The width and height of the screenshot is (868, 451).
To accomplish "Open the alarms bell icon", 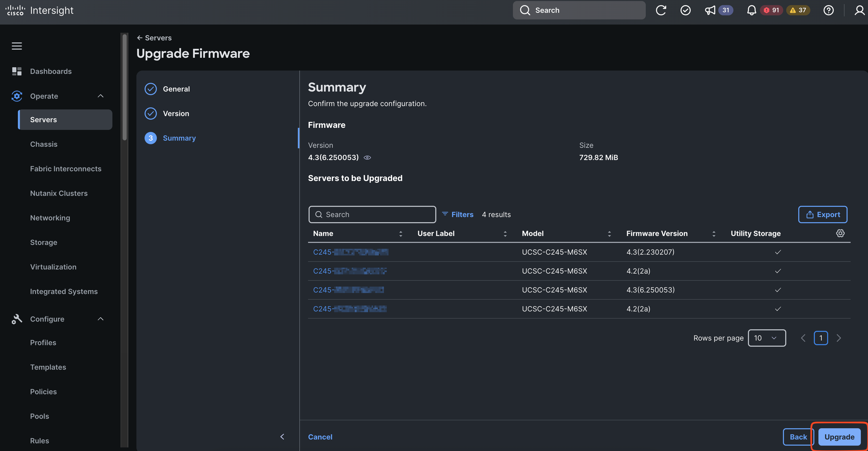I will click(x=752, y=10).
